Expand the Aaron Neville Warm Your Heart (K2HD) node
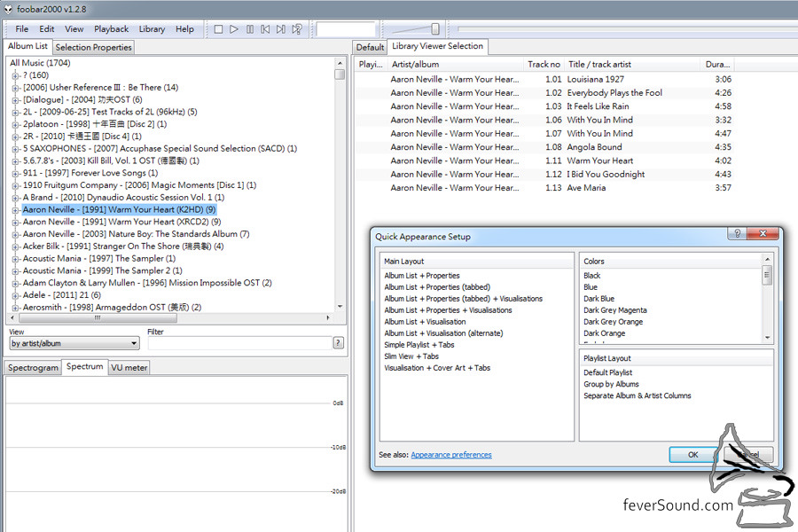This screenshot has height=532, width=798. [15, 210]
